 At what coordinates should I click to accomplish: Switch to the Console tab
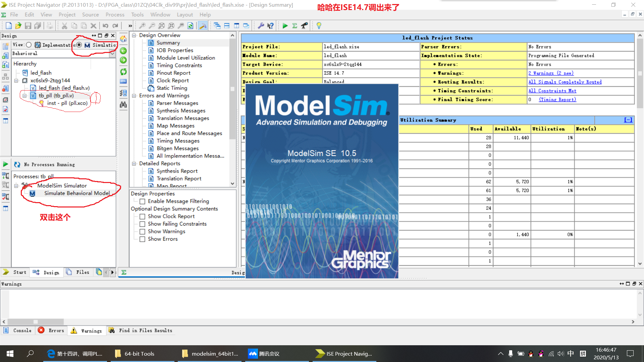(17, 330)
